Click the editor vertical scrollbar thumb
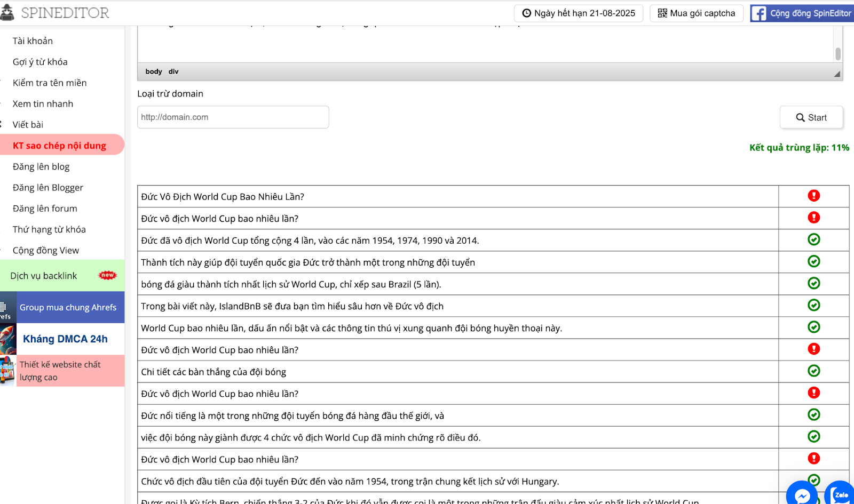Viewport: 854px width, 504px height. [x=838, y=54]
